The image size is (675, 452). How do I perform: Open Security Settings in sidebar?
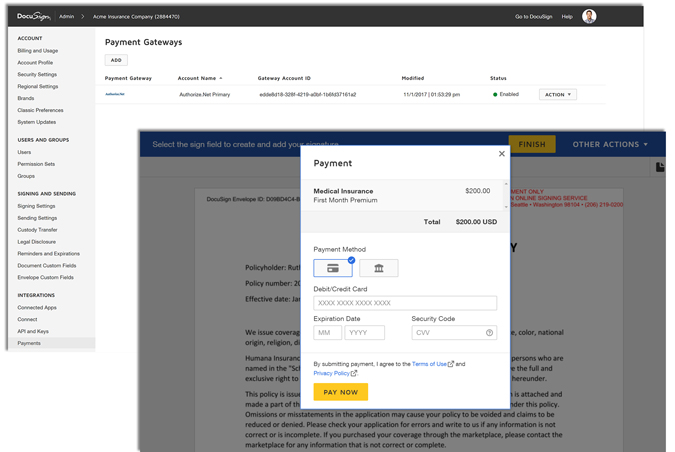(37, 74)
